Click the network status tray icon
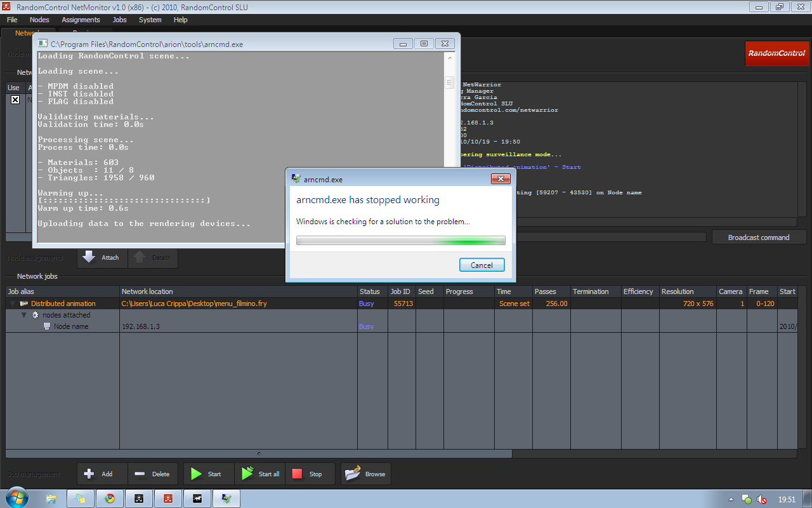Screen dimensions: 812x508 click(x=747, y=500)
